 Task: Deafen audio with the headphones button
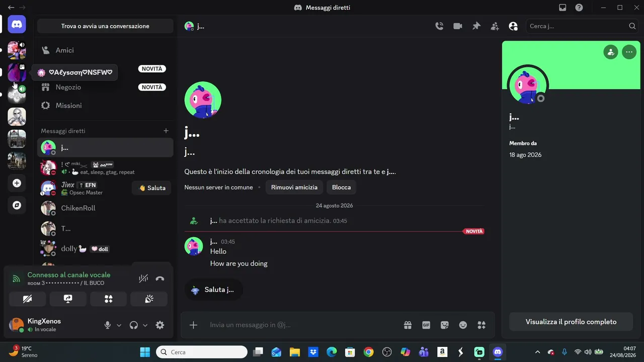(x=133, y=325)
